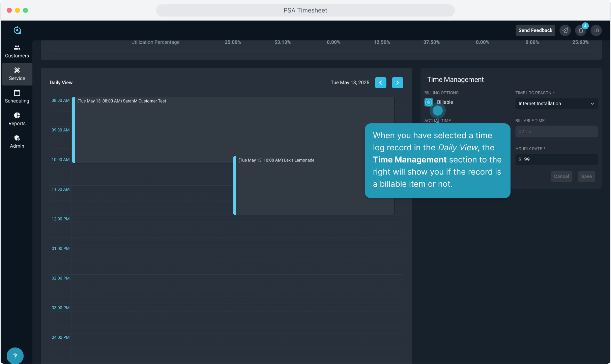Go to the Scheduling calendar section
This screenshot has height=364, width=611.
tap(17, 96)
